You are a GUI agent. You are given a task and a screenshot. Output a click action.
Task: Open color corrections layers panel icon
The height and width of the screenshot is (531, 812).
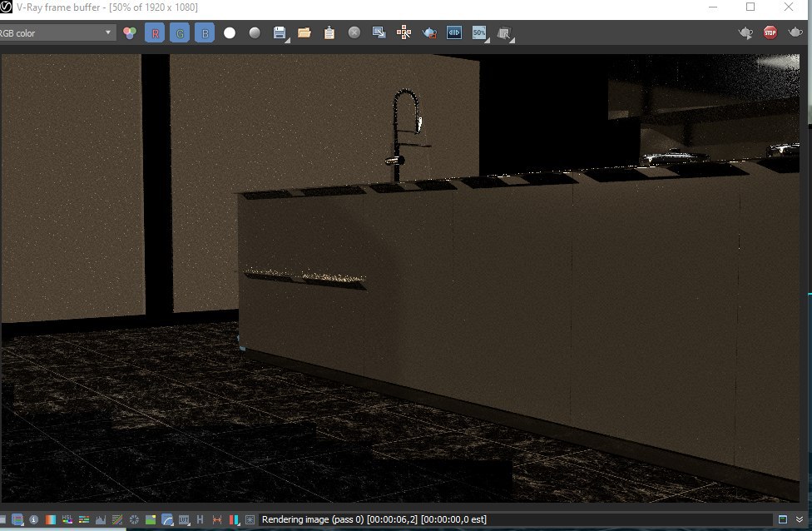tap(17, 519)
